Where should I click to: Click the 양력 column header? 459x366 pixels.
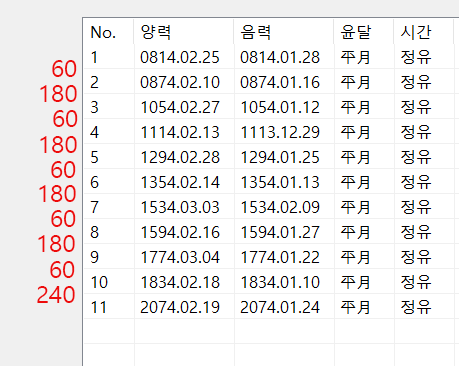click(184, 32)
